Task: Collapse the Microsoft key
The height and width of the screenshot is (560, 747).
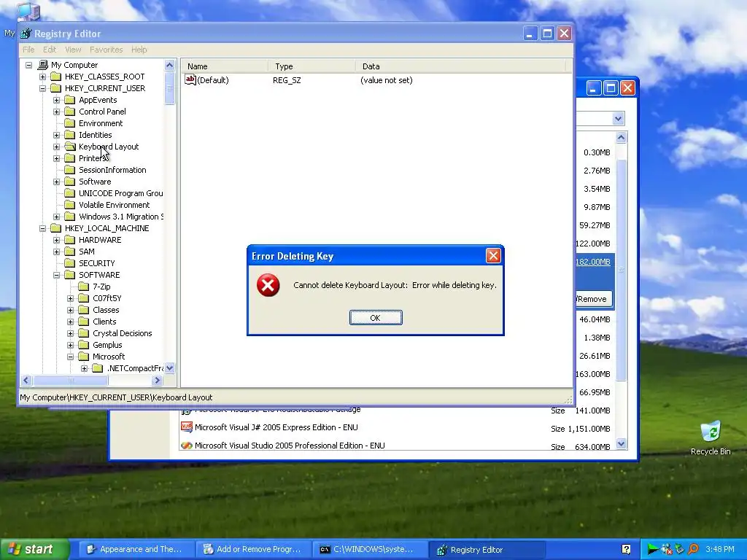Action: tap(70, 357)
